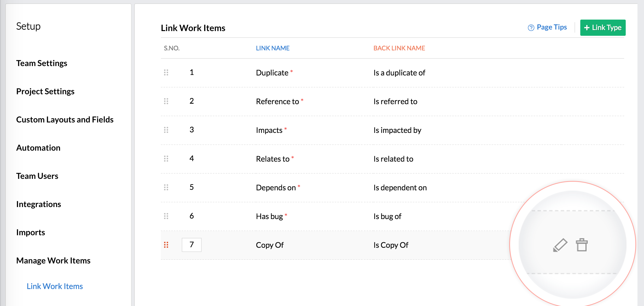Select the Link Work Items sidebar link
This screenshot has height=306, width=644.
click(x=55, y=286)
